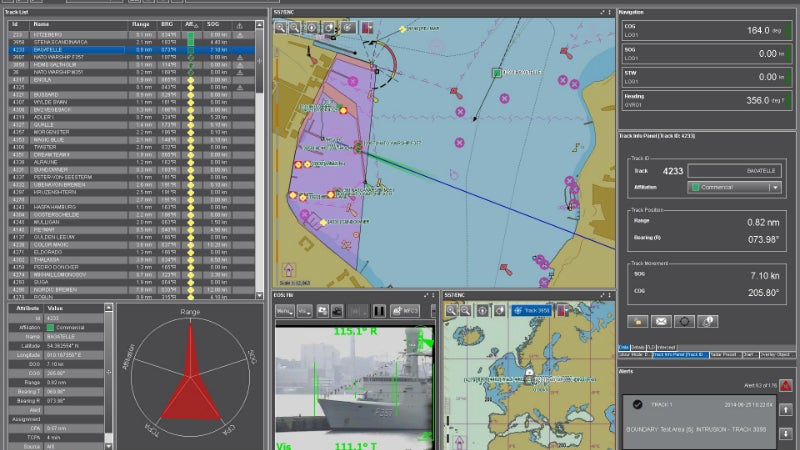Click the envelope message icon in track panel
Viewport: 800px width, 450px height.
point(660,321)
